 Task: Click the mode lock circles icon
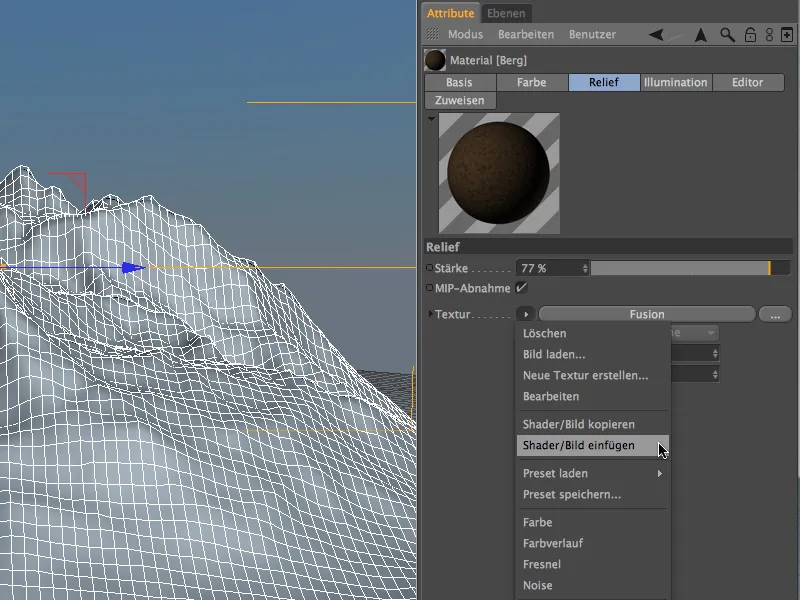tap(769, 35)
